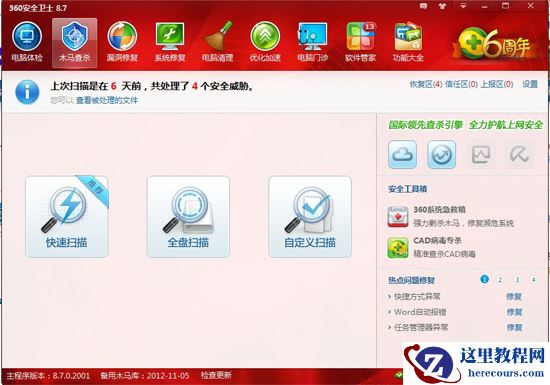Viewport: 550px width, 385px height.
Task: Open 电脑体检 from the top toolbar
Action: 27,42
